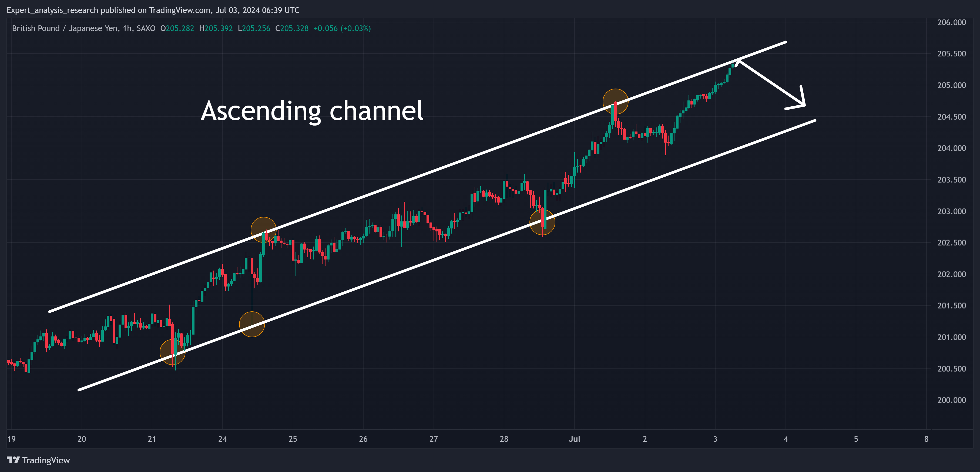
Task: Click date label 5 on time axis
Action: click(x=856, y=439)
